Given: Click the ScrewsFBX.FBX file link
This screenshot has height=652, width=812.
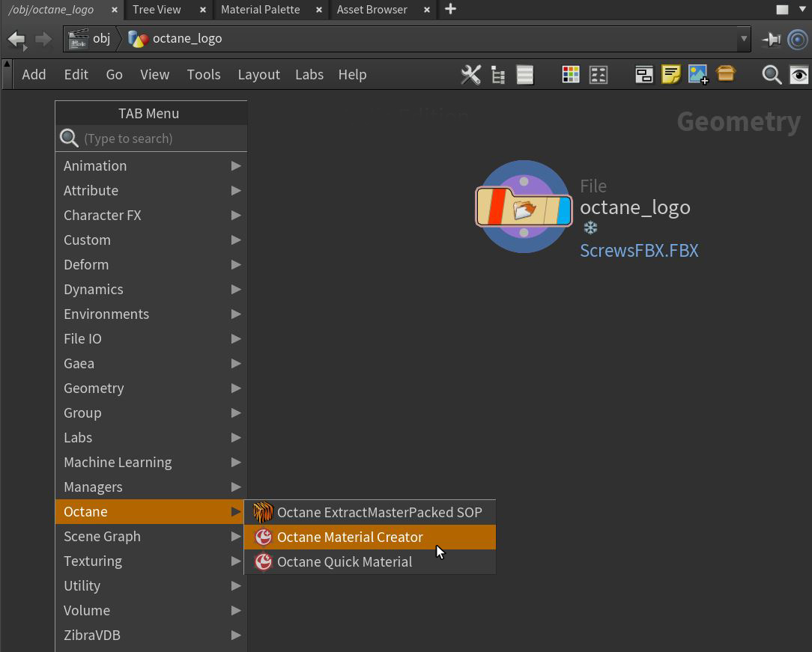Looking at the screenshot, I should [x=639, y=250].
